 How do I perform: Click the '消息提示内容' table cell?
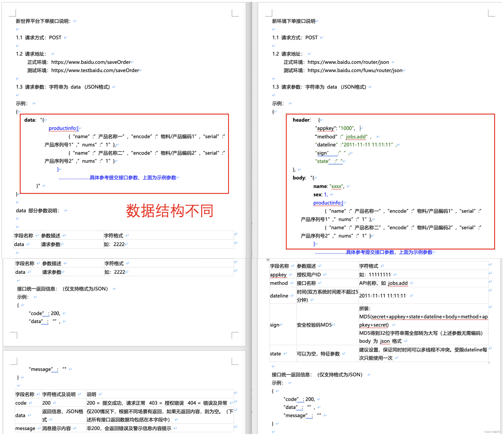click(x=64, y=428)
